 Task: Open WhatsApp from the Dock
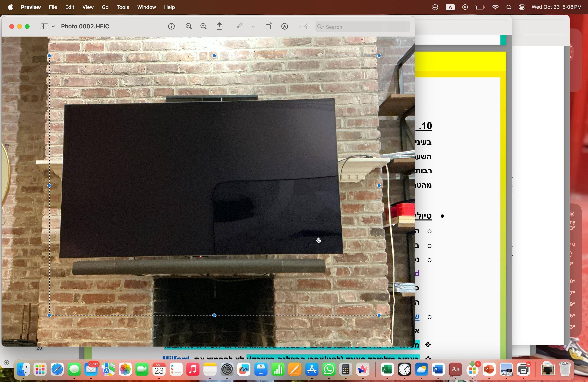pos(329,370)
